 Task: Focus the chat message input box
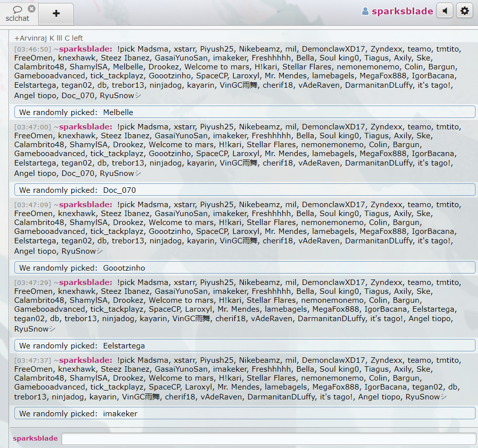[268, 439]
